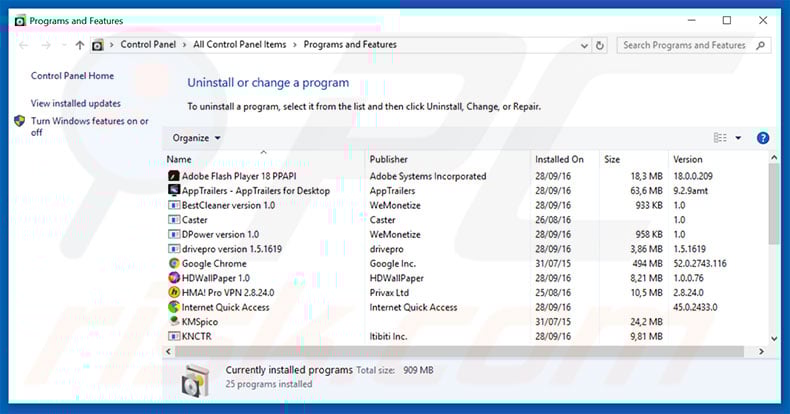The image size is (790, 414).
Task: Click the vertical scrollbar up arrow
Action: pos(774,158)
